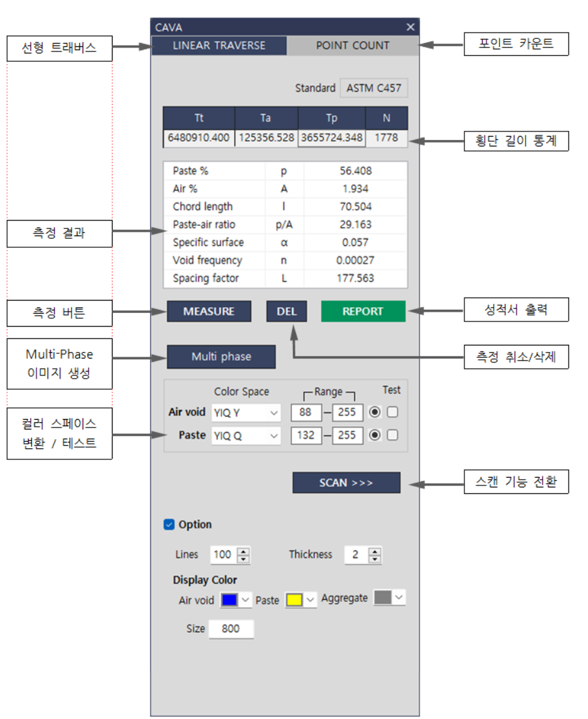588x719 pixels.
Task: Select the N value 1778
Action: coord(386,138)
